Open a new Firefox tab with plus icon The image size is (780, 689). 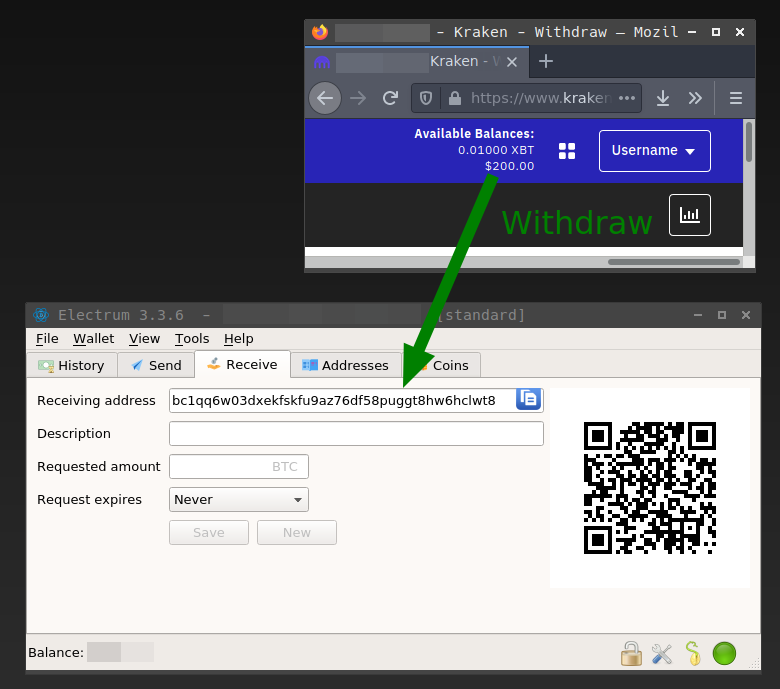click(x=546, y=61)
